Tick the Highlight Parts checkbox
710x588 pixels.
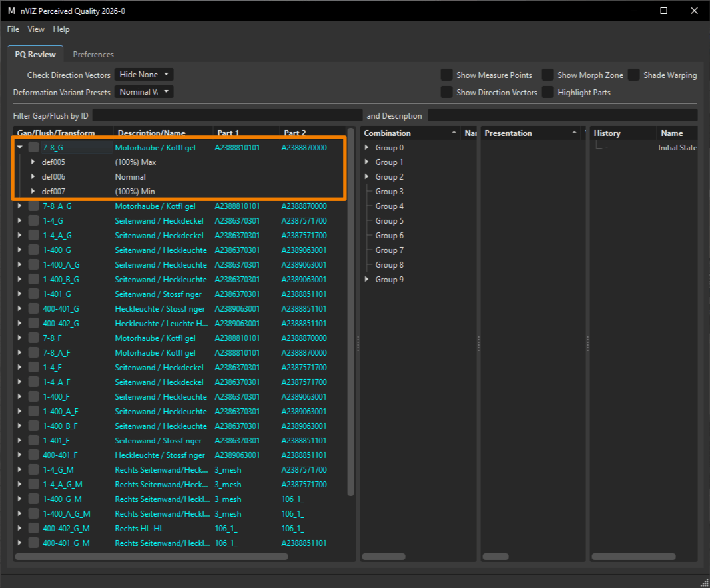[548, 92]
